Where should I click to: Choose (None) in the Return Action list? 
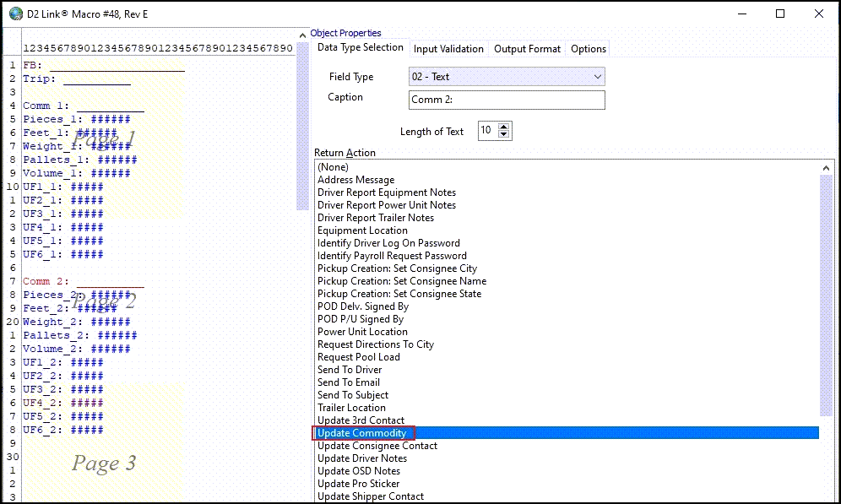pos(333,167)
